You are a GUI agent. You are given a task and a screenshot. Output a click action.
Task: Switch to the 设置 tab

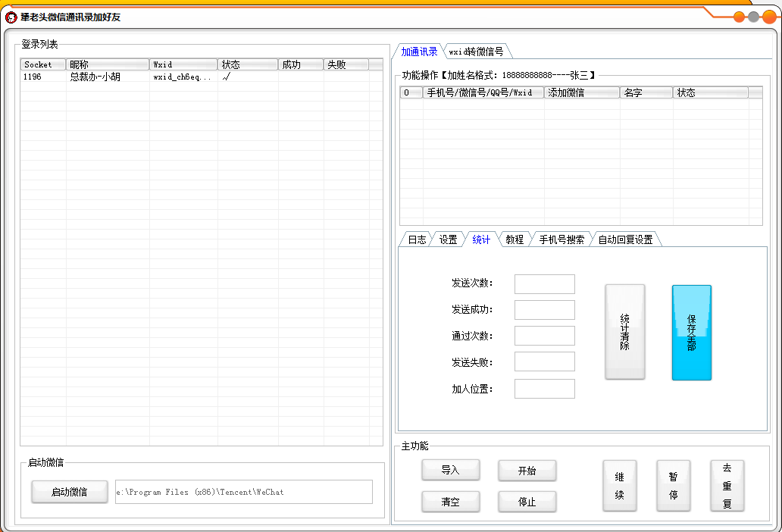[x=448, y=239]
